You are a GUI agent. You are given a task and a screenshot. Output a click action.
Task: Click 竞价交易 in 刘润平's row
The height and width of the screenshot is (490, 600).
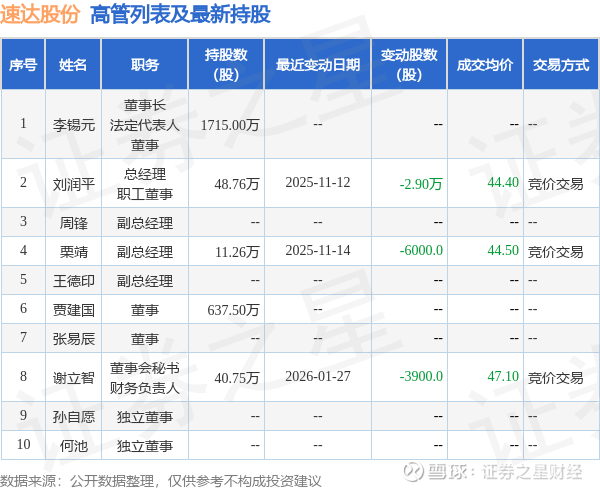556,184
